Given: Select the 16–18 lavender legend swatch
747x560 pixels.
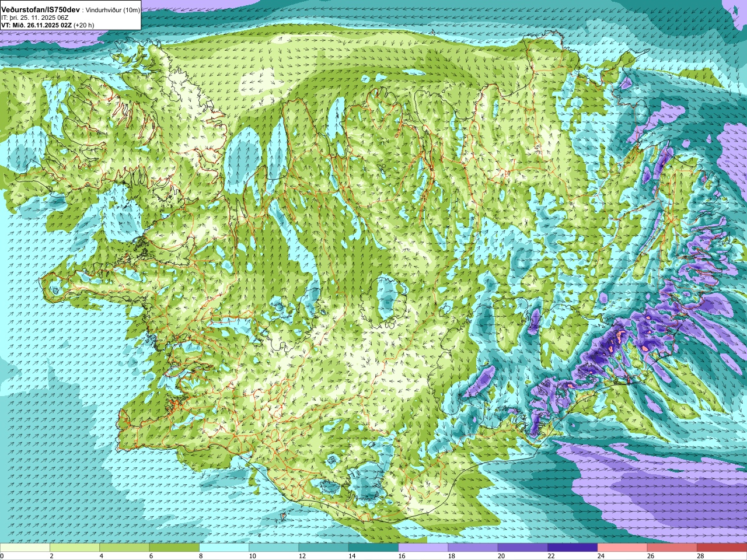Looking at the screenshot, I should [423, 548].
